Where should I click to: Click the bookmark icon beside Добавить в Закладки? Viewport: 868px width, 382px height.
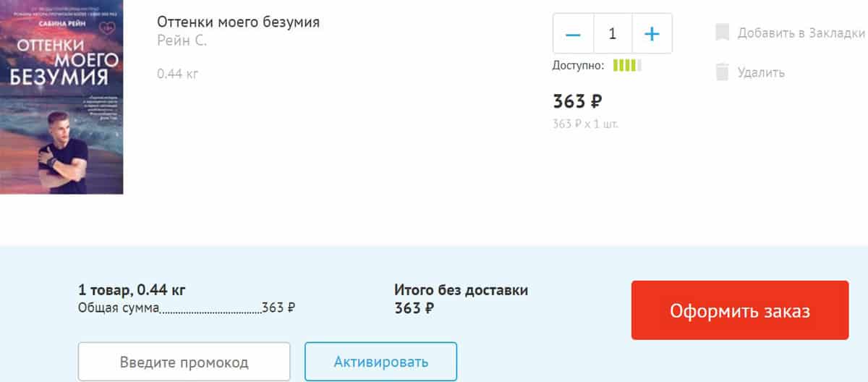pyautogui.click(x=722, y=33)
